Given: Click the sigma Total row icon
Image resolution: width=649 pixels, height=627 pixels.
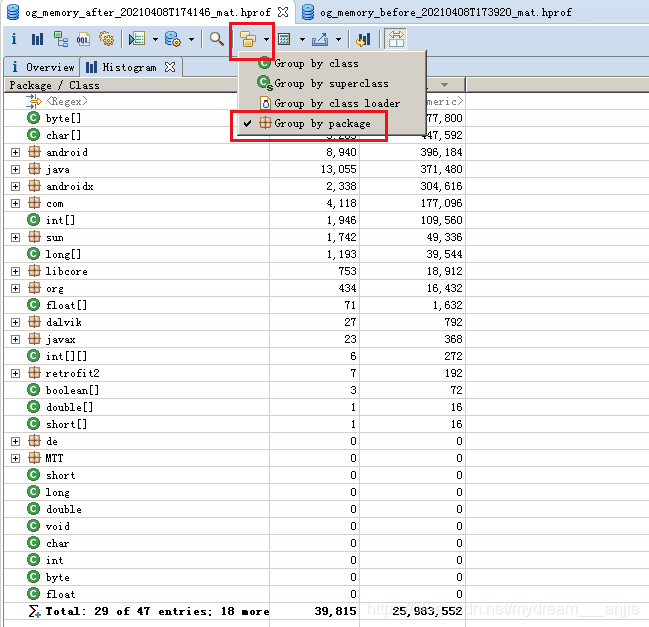Looking at the screenshot, I should (34, 611).
